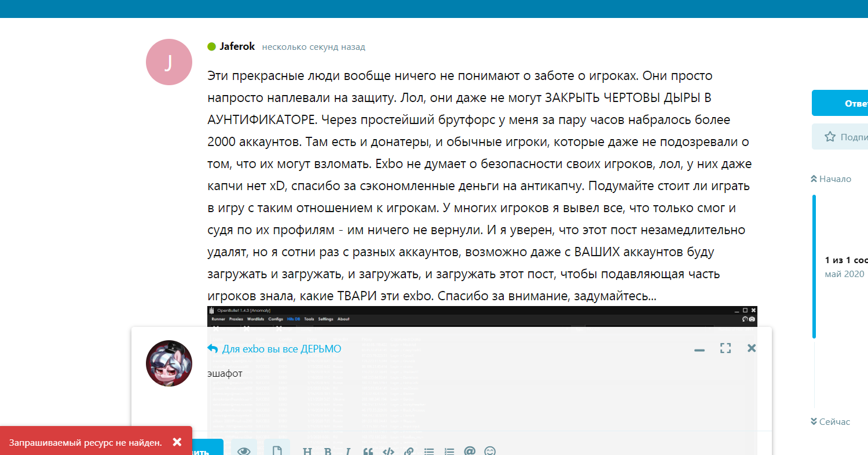Click the star subscribe button in sidebar
The image size is (868, 455).
pos(840,137)
